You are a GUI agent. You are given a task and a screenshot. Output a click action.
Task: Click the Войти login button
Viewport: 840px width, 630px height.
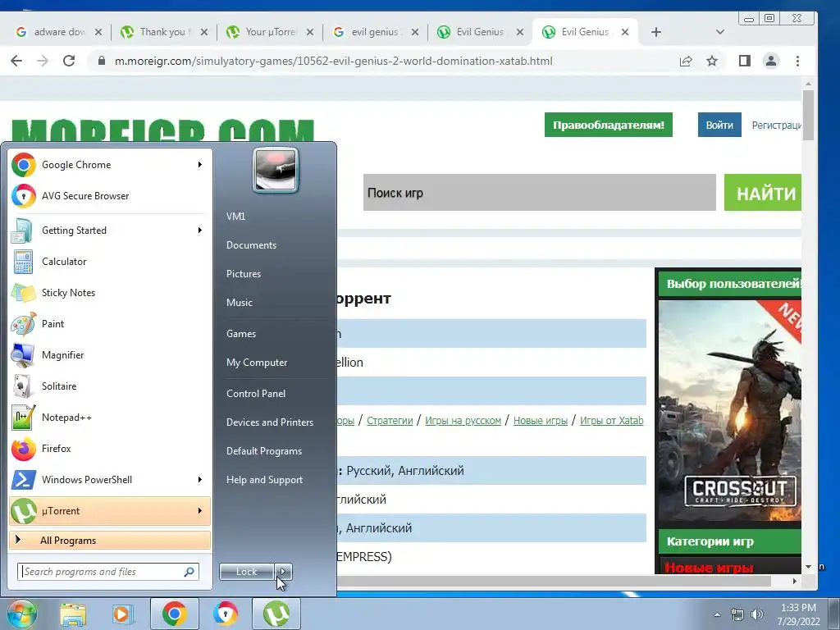(x=719, y=125)
